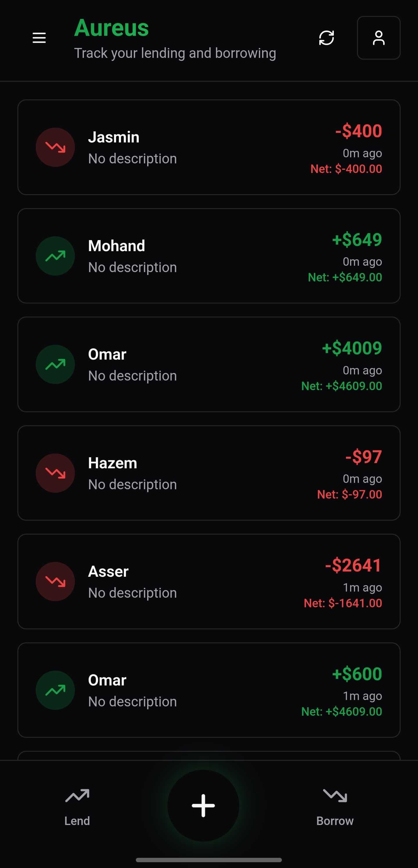Tap the green trend icon on Omar's +$600 entry
Screen dimensions: 418x868
(x=55, y=690)
